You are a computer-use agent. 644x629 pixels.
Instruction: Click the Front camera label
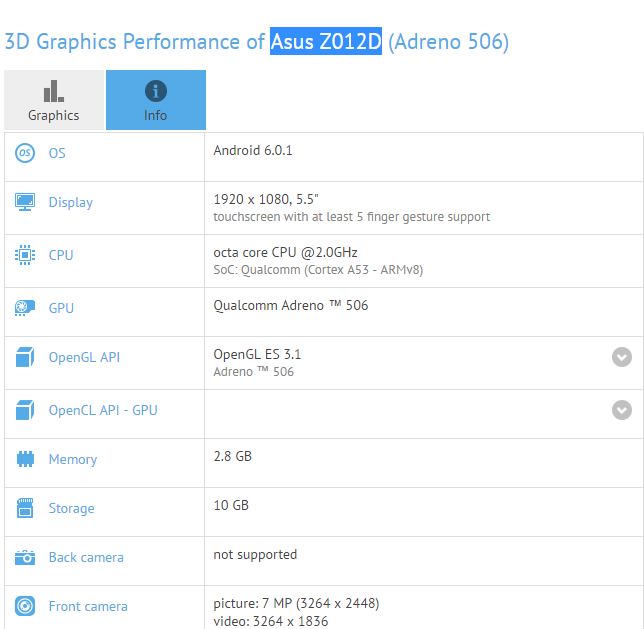(x=88, y=606)
